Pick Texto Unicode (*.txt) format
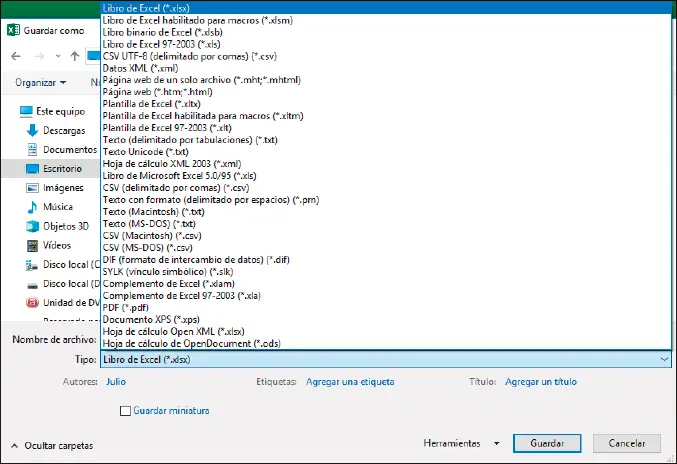This screenshot has height=464, width=677. click(386, 152)
